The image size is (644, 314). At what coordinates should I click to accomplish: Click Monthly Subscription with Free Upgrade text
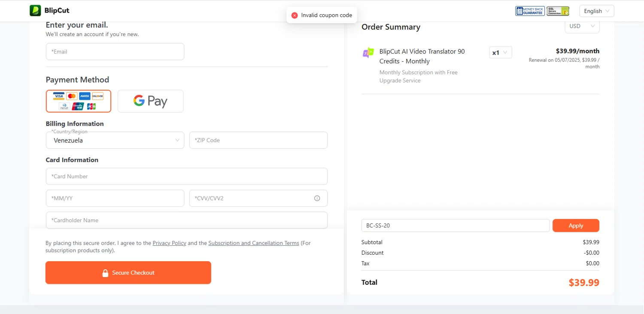419,76
